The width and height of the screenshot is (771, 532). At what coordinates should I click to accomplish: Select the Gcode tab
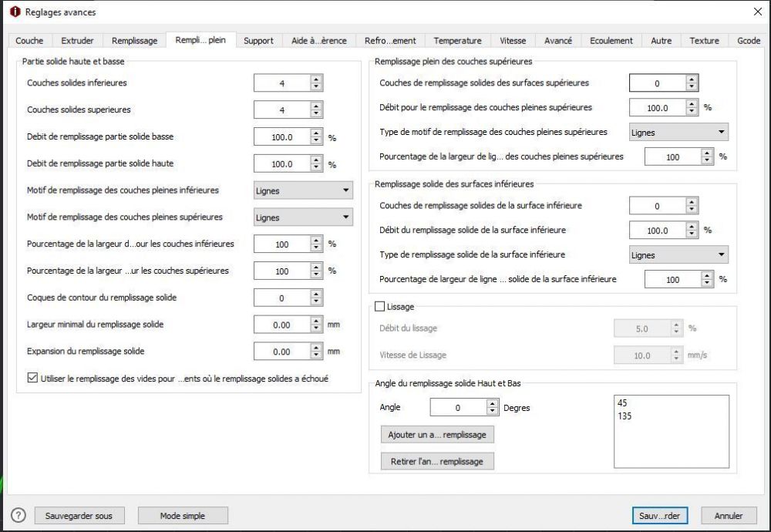click(749, 40)
